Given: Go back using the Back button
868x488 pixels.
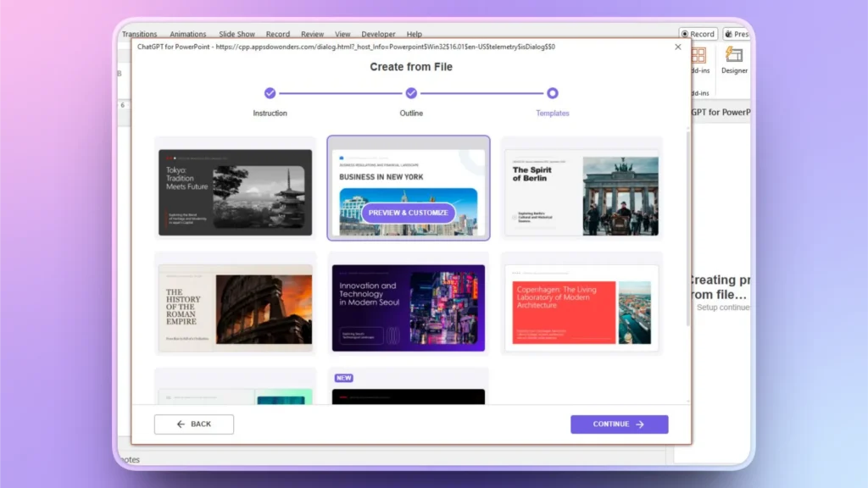Looking at the screenshot, I should coord(193,424).
